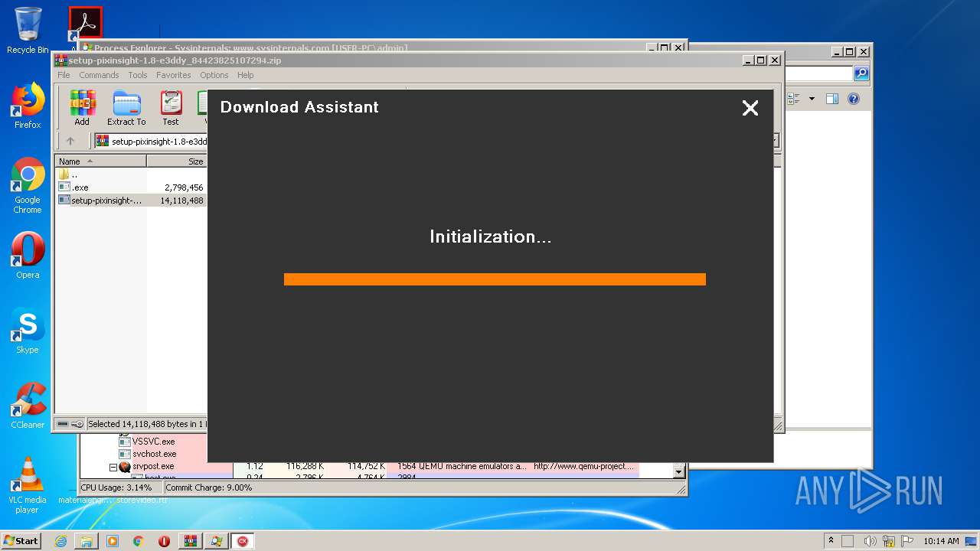
Task: Open Adobe Acrobat desktop shortcut
Action: [85, 24]
